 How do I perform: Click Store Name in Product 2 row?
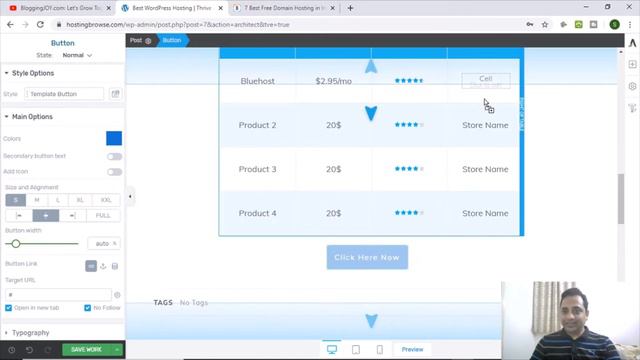point(485,125)
